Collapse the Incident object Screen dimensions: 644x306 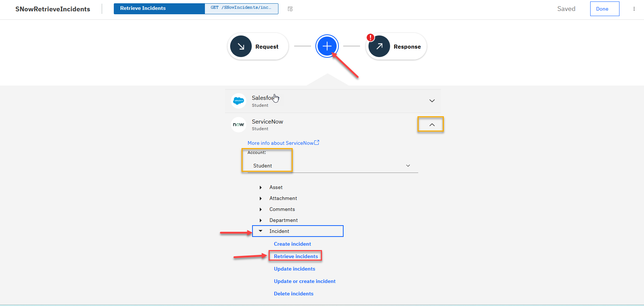pos(261,231)
